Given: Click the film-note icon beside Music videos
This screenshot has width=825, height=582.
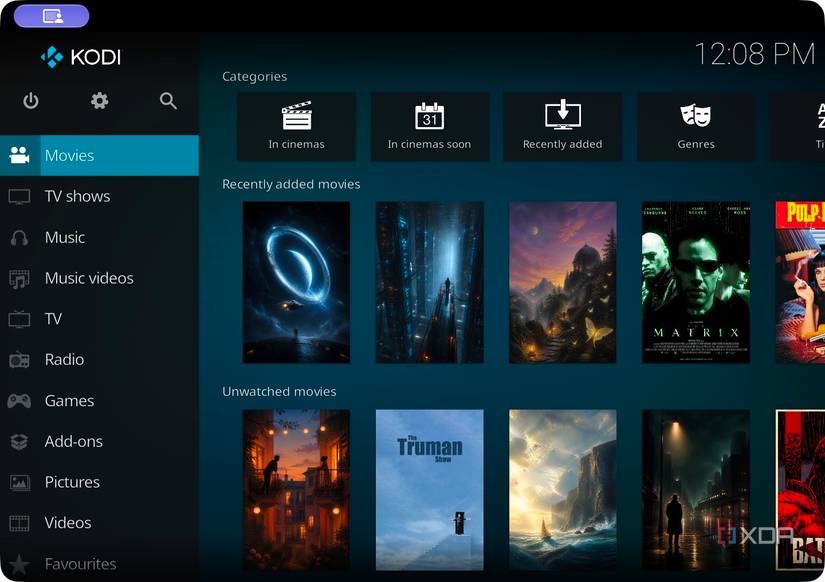Looking at the screenshot, I should pos(19,278).
